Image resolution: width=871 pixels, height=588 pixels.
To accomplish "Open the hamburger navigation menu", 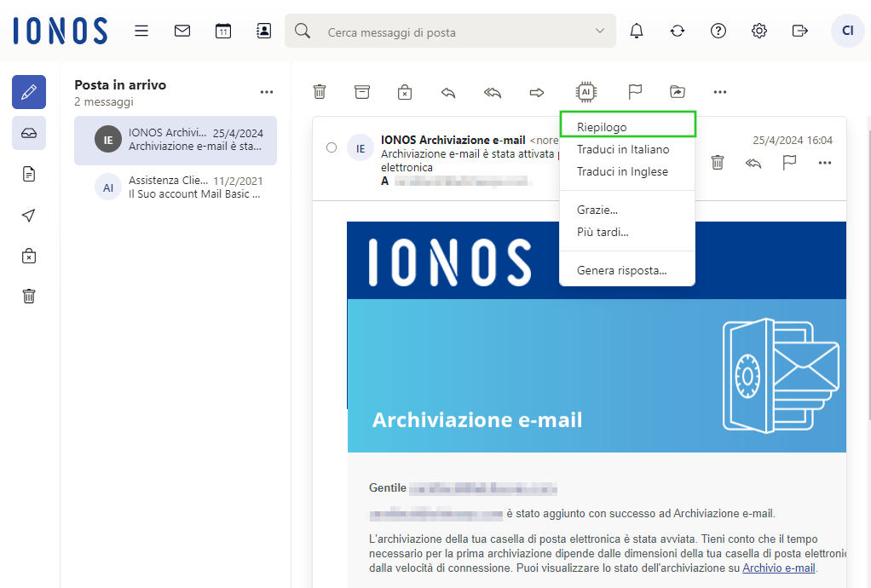I will (x=141, y=31).
